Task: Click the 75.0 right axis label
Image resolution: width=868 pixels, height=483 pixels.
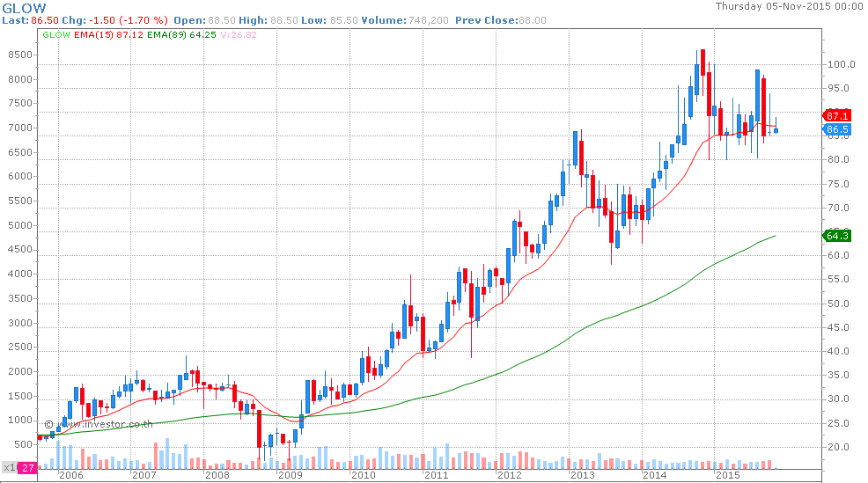Action: click(x=838, y=184)
